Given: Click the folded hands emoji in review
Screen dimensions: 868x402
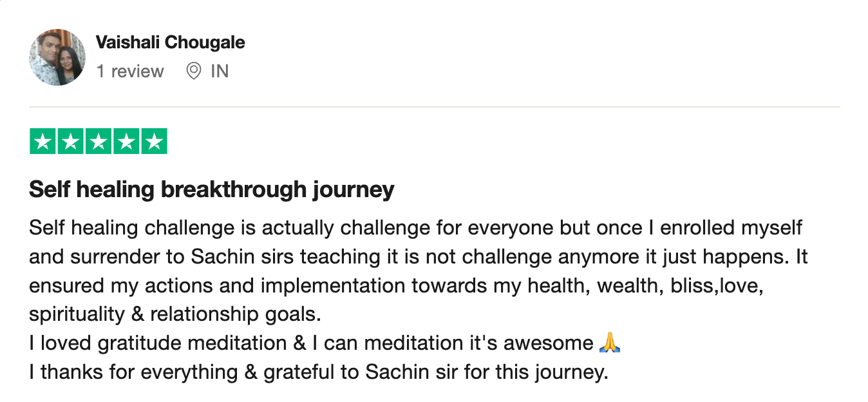Looking at the screenshot, I should coord(609,343).
